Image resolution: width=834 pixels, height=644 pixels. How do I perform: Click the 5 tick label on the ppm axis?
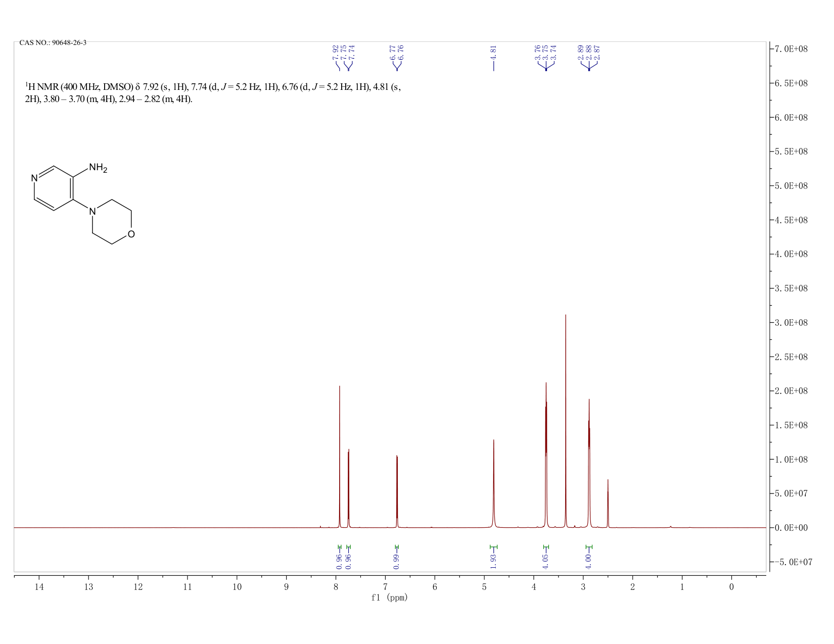tap(484, 587)
